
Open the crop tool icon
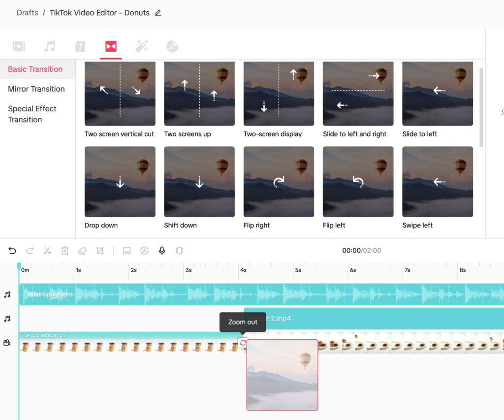click(x=99, y=251)
